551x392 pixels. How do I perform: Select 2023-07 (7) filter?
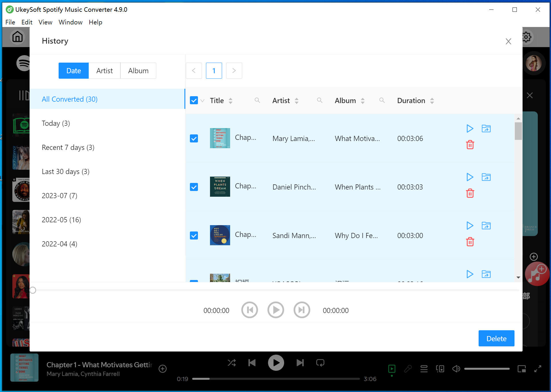pyautogui.click(x=107, y=196)
